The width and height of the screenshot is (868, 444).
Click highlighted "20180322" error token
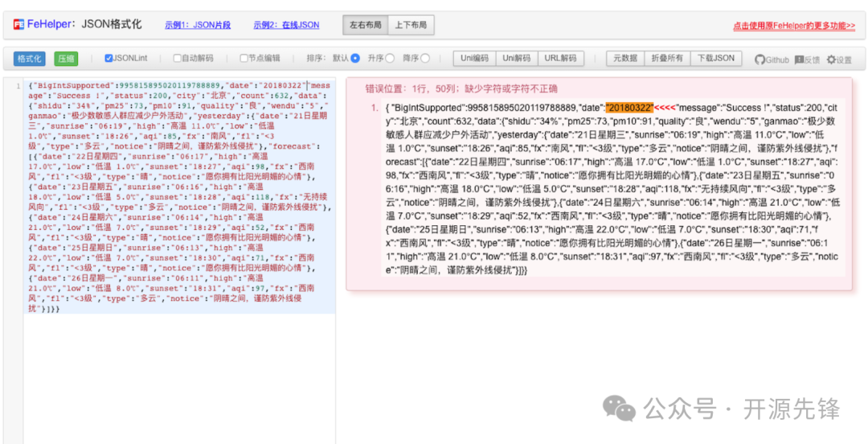point(630,107)
